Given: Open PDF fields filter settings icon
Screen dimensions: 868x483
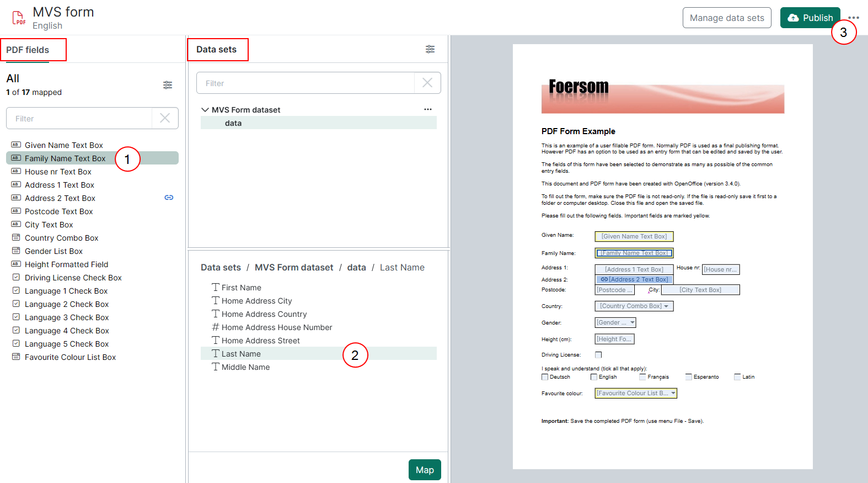Looking at the screenshot, I should pos(168,85).
